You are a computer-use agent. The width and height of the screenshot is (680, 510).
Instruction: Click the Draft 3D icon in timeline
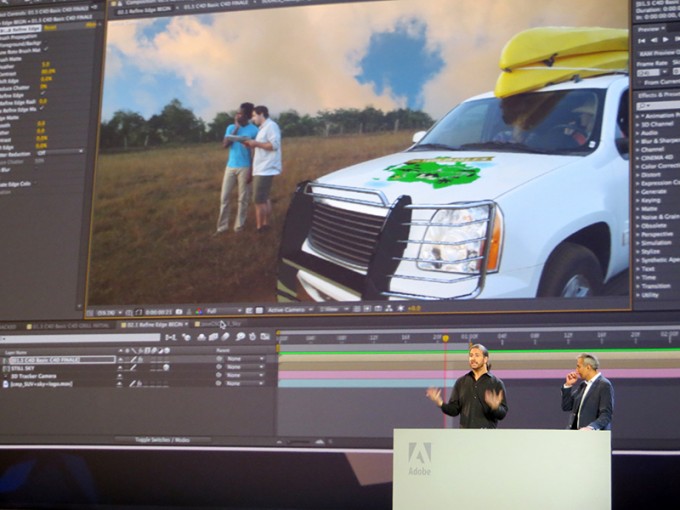[x=186, y=337]
